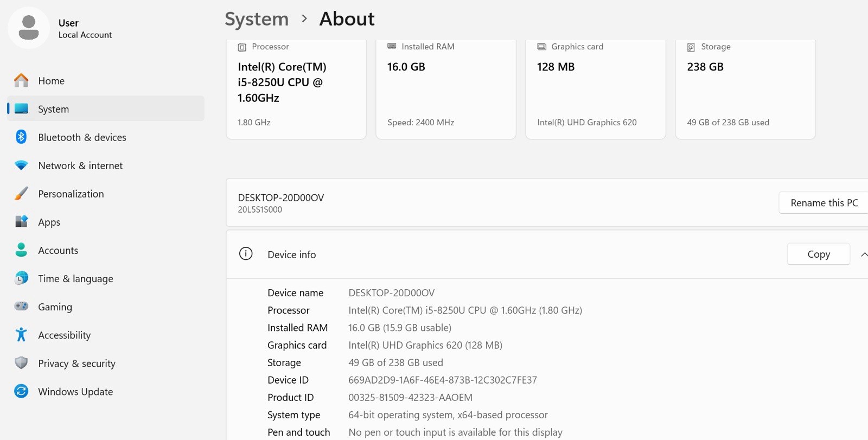This screenshot has width=868, height=440.
Task: Go to Accessibility settings
Action: 106,334
